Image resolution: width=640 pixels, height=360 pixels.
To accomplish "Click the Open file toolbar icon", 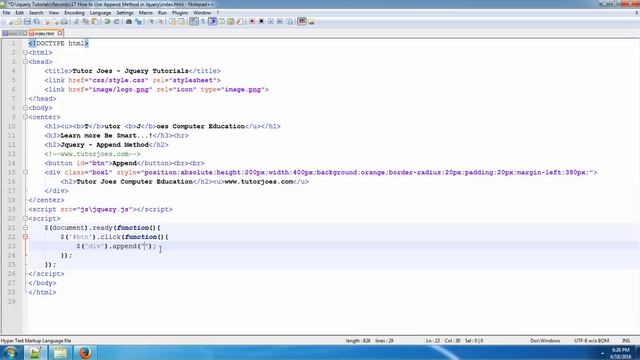I will point(18,22).
